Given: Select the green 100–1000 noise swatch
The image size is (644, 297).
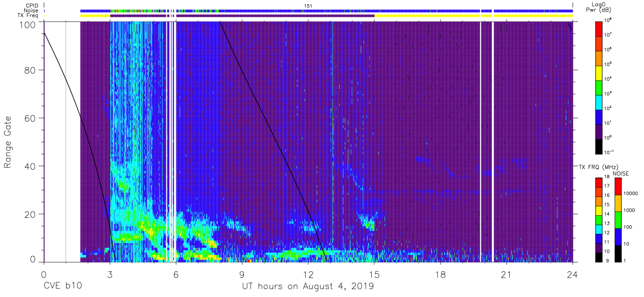Looking at the screenshot, I should pyautogui.click(x=618, y=220).
